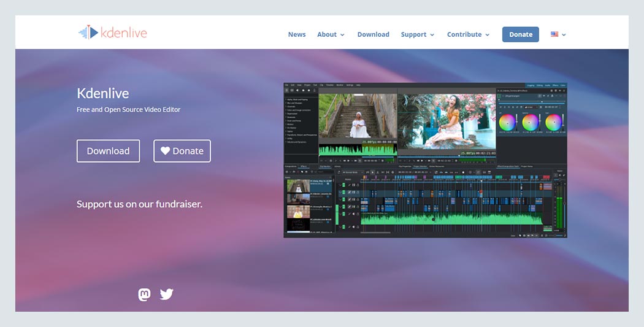Expand the About menu
The height and width of the screenshot is (327, 644).
(x=331, y=34)
